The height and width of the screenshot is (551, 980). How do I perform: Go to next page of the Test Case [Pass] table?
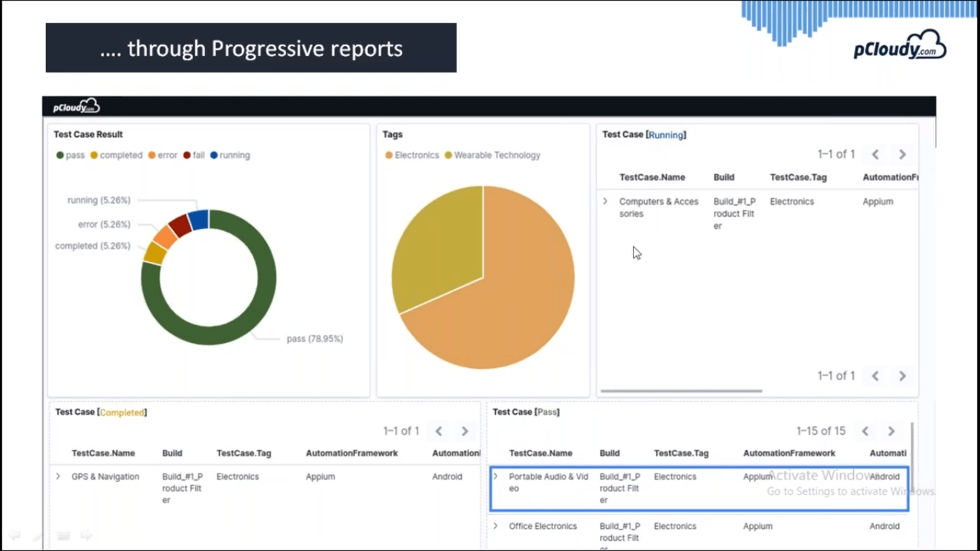coord(891,430)
